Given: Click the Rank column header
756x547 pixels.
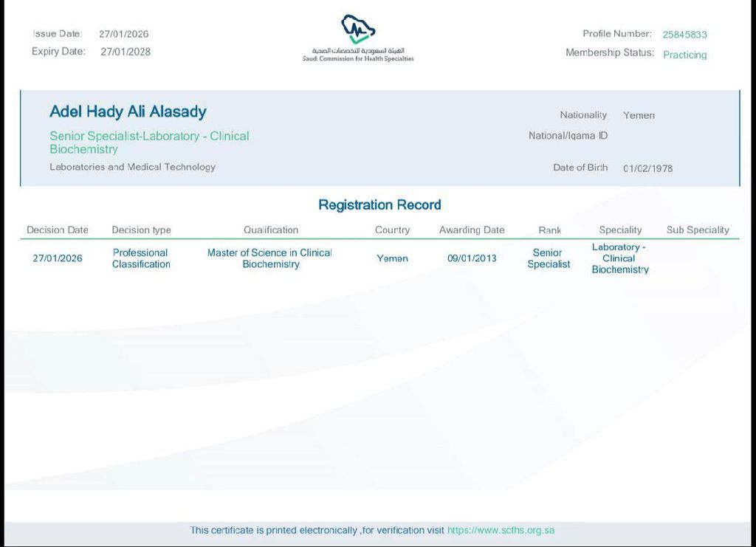Looking at the screenshot, I should (x=549, y=230).
